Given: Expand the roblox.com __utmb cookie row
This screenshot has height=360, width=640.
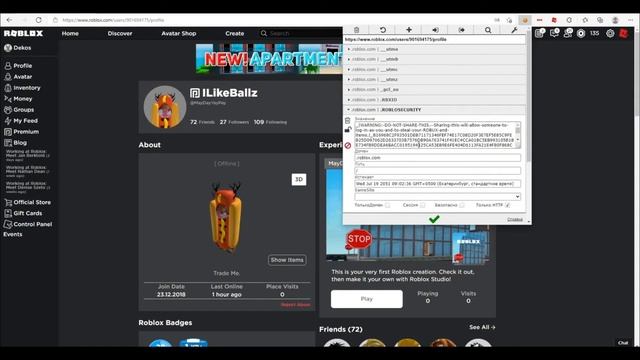Looking at the screenshot, I should tap(435, 59).
